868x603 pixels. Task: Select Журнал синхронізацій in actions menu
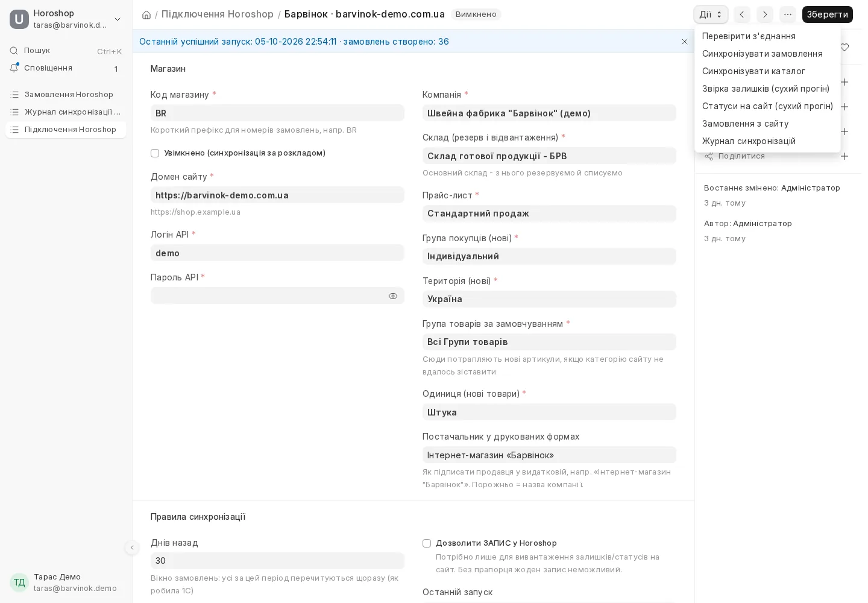tap(767, 141)
